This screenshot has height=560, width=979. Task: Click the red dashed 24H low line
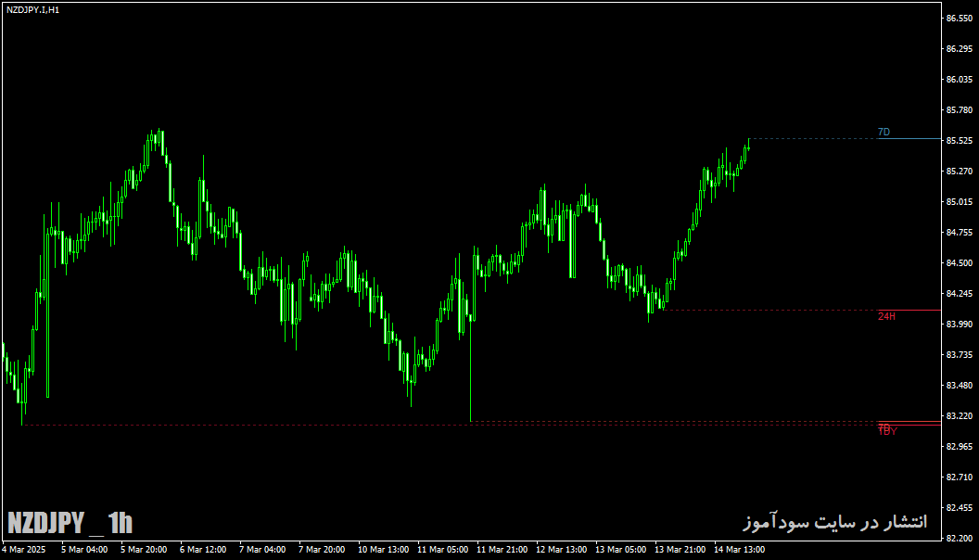[x=769, y=311]
